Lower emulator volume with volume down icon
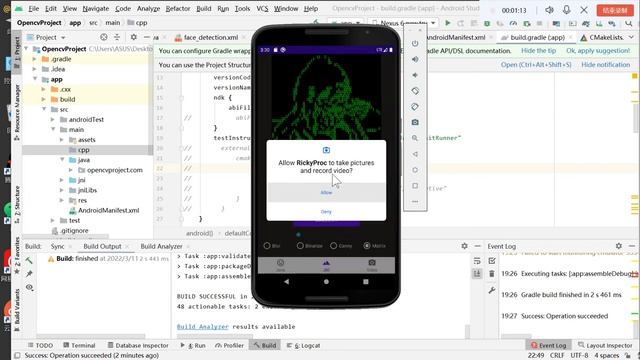The height and width of the screenshot is (360, 640). pyautogui.click(x=415, y=75)
